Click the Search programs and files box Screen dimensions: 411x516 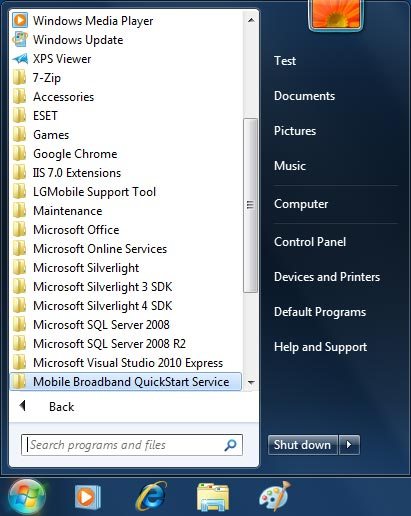click(131, 445)
